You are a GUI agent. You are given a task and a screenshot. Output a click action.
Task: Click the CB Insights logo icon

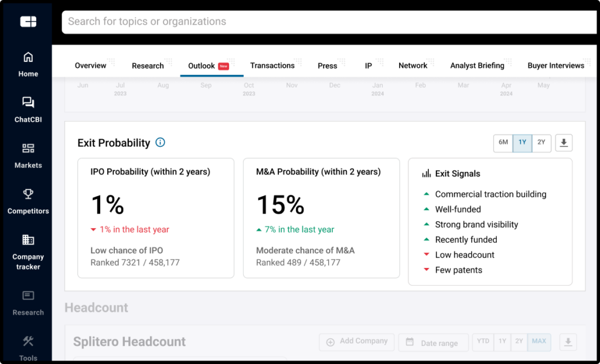(x=28, y=22)
